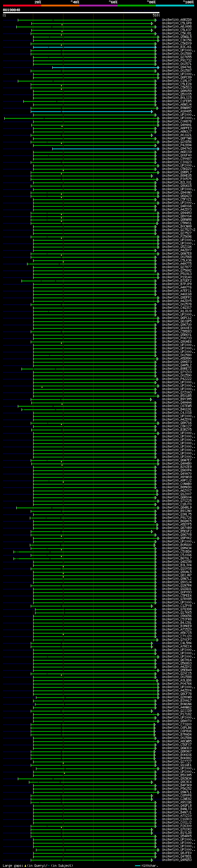This screenshot has height=868, width=197.
Task: Click the cyan alignment bar for UniRef100_Q947A1
Action: coord(106,67)
